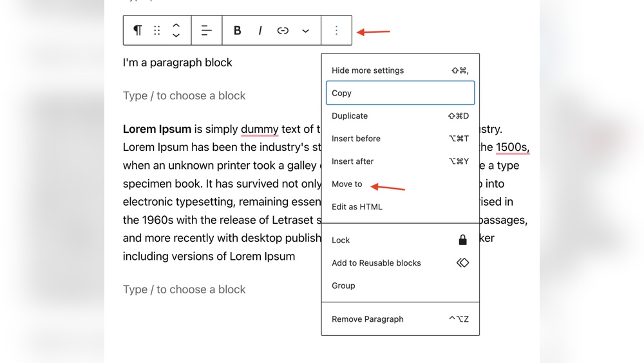Choose Group from the options menu
Image resolution: width=644 pixels, height=363 pixels.
click(x=400, y=286)
